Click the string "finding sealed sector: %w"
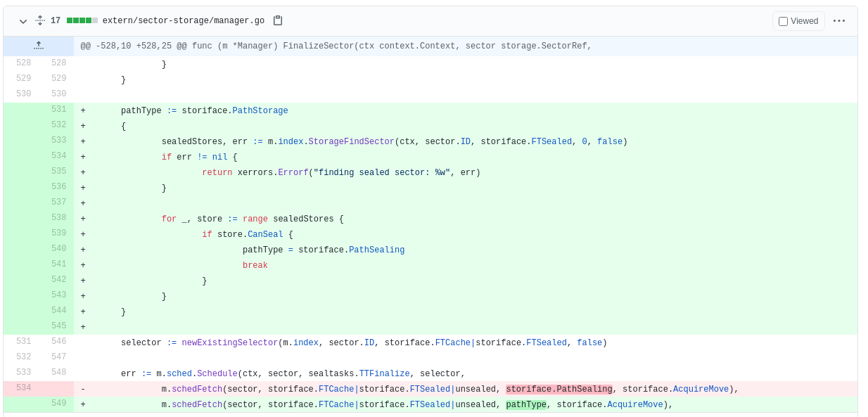868x417 pixels. 382,173
